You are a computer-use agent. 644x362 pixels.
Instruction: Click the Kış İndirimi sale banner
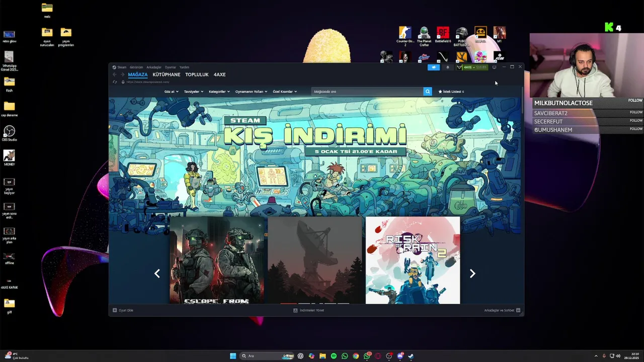click(x=315, y=156)
